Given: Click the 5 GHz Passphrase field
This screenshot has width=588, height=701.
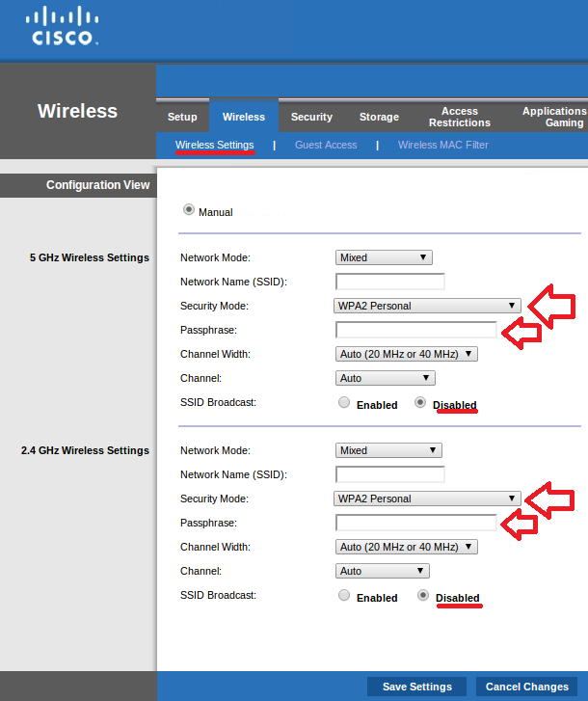Looking at the screenshot, I should (x=416, y=330).
